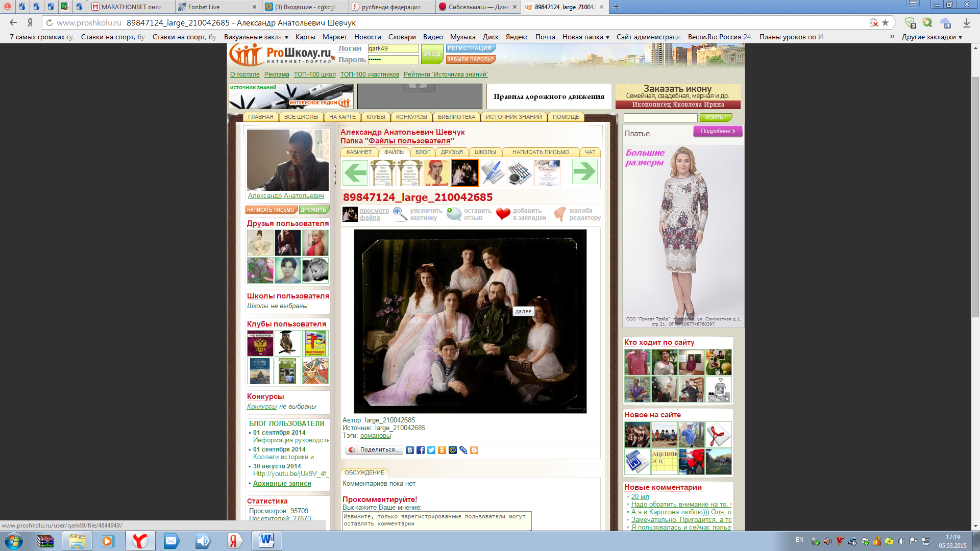Share via the LiveJournal pencil icon
The height and width of the screenshot is (551, 980).
tap(463, 450)
